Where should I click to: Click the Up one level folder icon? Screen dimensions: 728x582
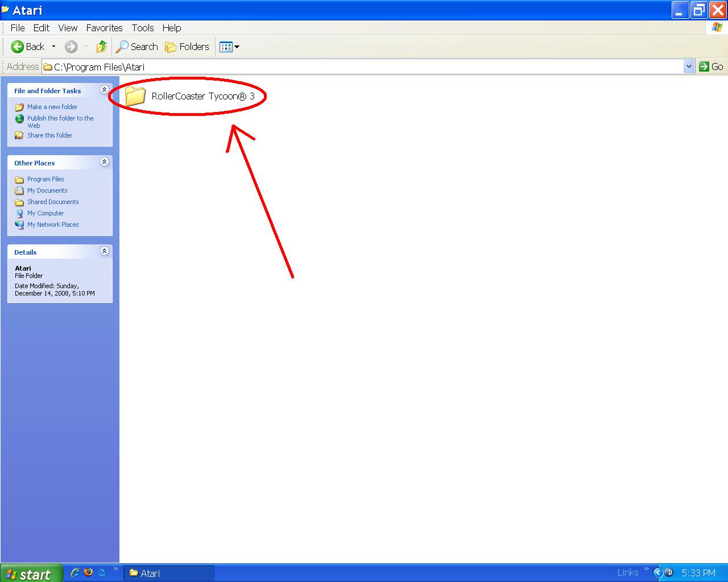102,47
